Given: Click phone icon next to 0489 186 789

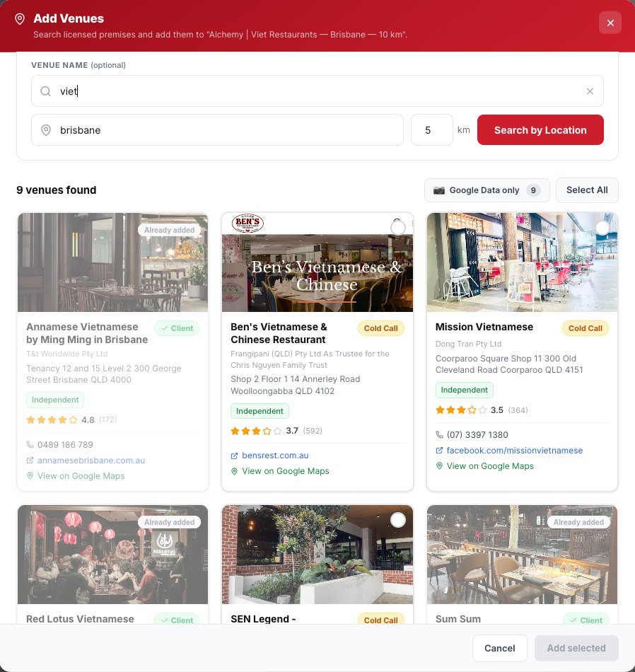Looking at the screenshot, I should pyautogui.click(x=30, y=444).
